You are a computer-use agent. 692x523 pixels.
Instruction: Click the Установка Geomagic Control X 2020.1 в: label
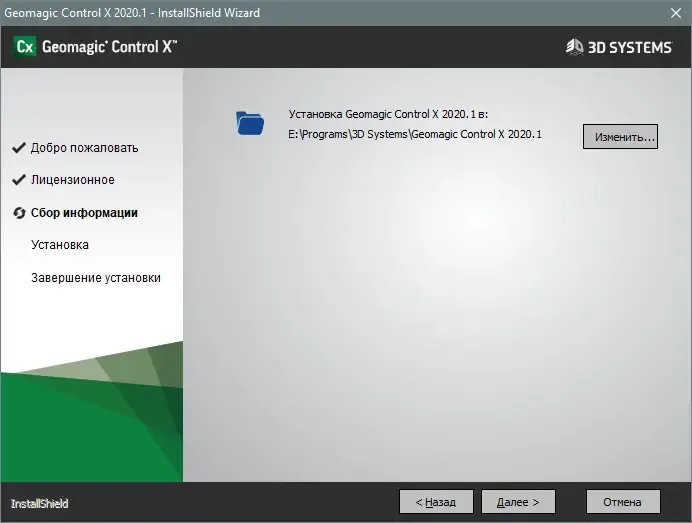coord(388,114)
